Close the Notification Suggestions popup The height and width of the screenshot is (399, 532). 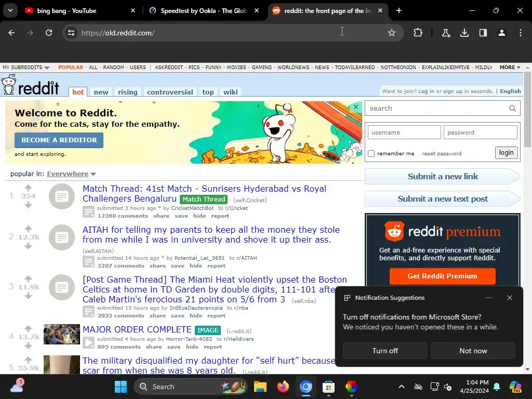pos(509,298)
